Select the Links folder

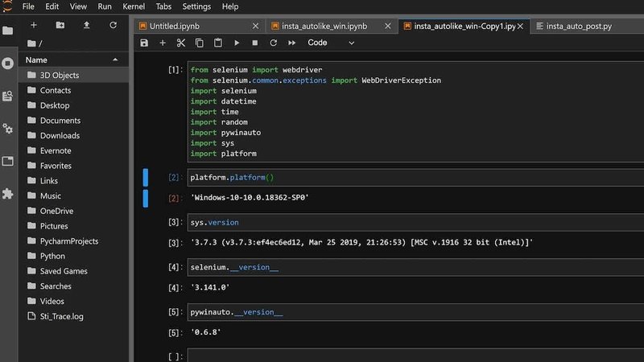(73, 180)
